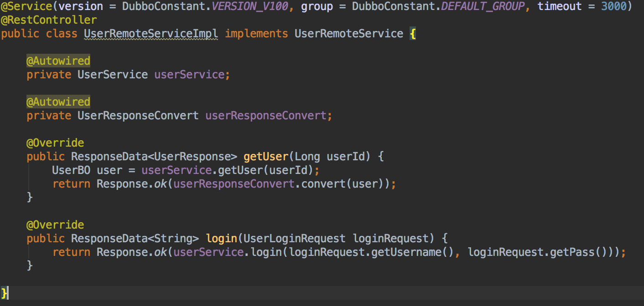Click the highlighted opening class brace
The height and width of the screenshot is (306, 644).
[x=413, y=34]
